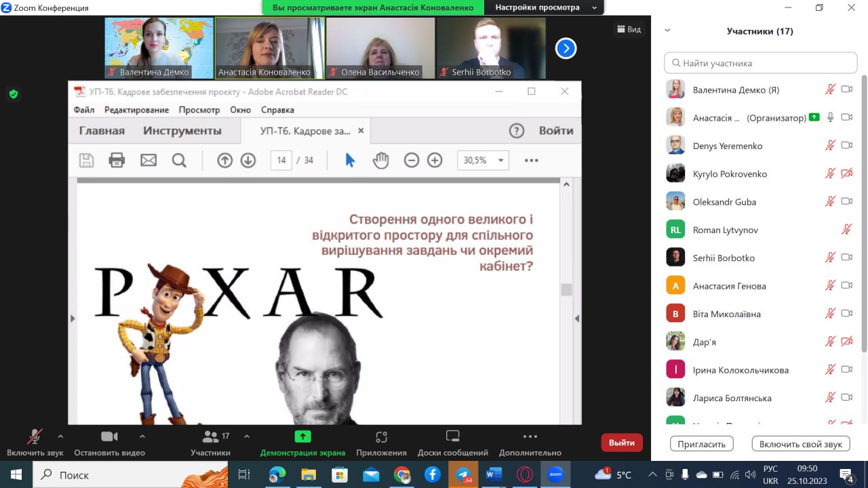Click Roman Lytvynov's muted microphone icon
The image size is (868, 488).
(846, 230)
